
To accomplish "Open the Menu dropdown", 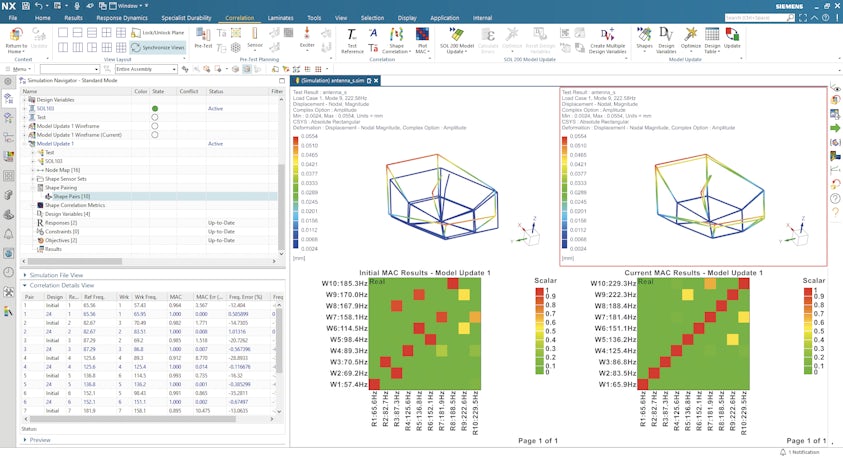I will [x=20, y=69].
